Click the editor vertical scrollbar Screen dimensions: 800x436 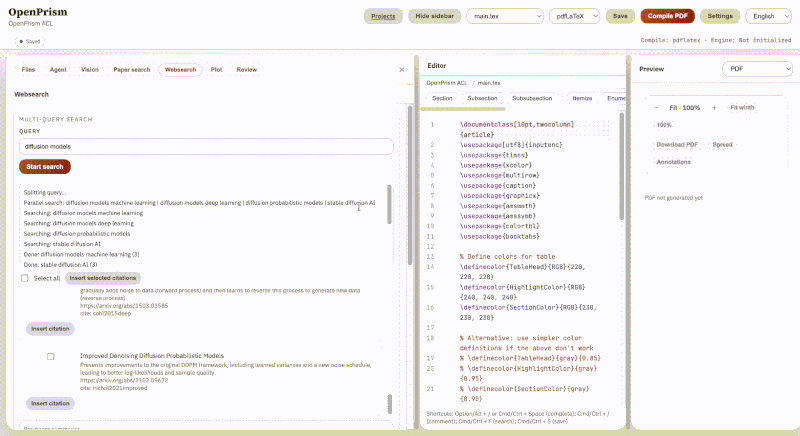click(621, 166)
